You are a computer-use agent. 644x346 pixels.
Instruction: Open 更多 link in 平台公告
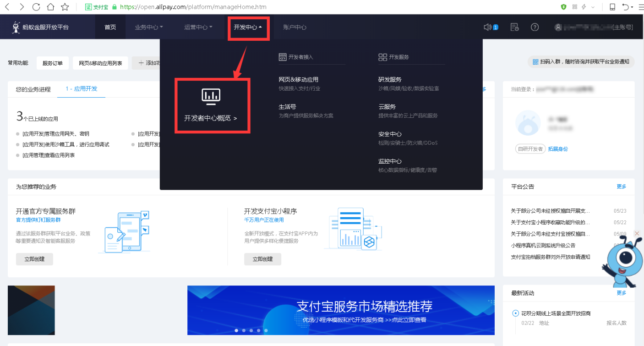click(621, 187)
